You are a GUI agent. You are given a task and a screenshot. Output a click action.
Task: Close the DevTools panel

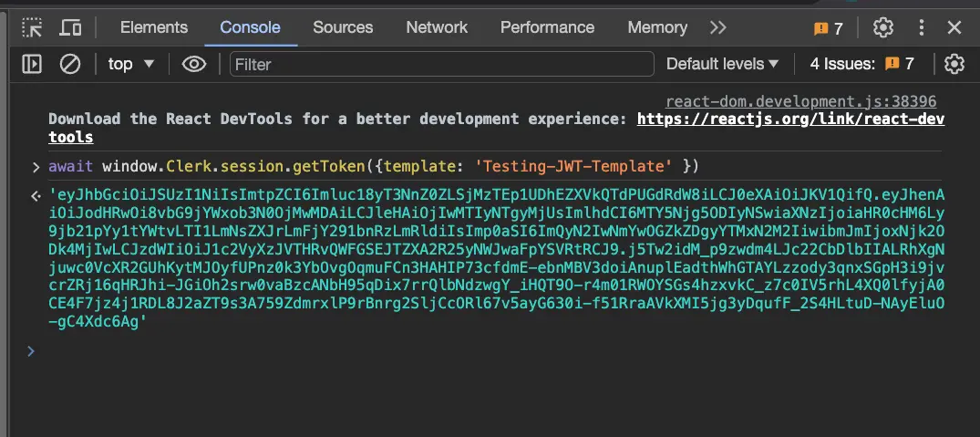coord(954,27)
